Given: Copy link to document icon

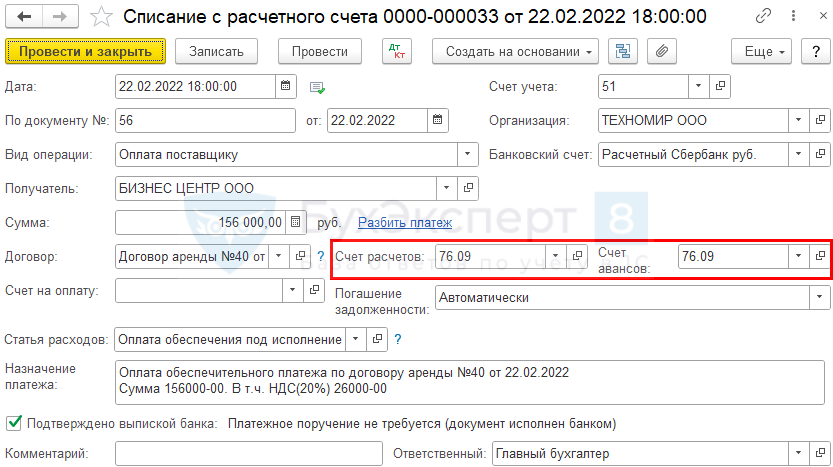Looking at the screenshot, I should click(764, 17).
